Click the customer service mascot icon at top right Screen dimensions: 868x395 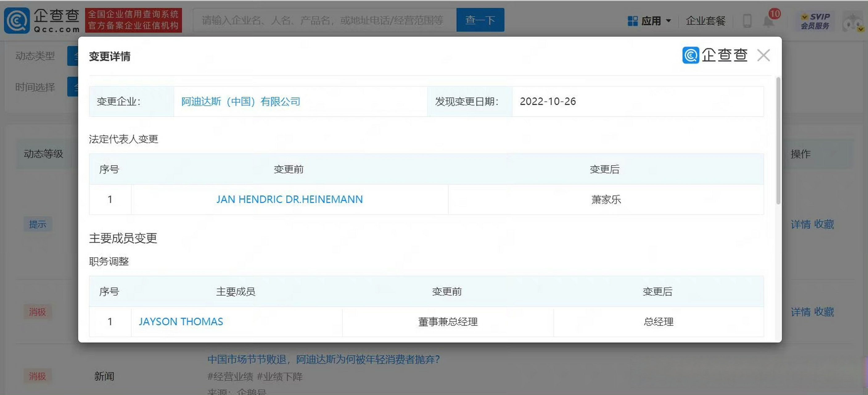point(853,21)
